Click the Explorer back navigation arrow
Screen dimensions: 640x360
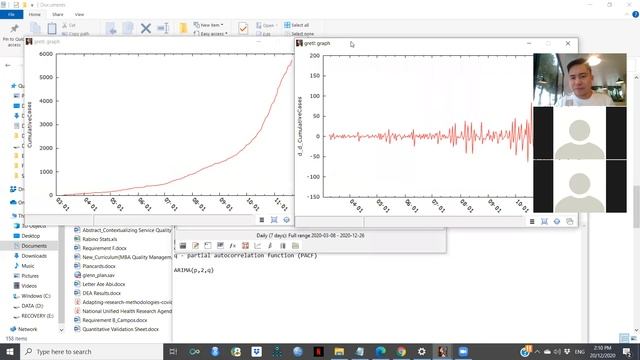click(8, 65)
